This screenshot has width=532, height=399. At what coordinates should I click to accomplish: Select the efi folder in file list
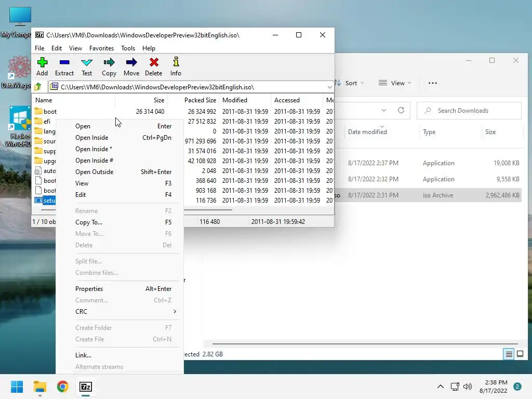(x=43, y=122)
